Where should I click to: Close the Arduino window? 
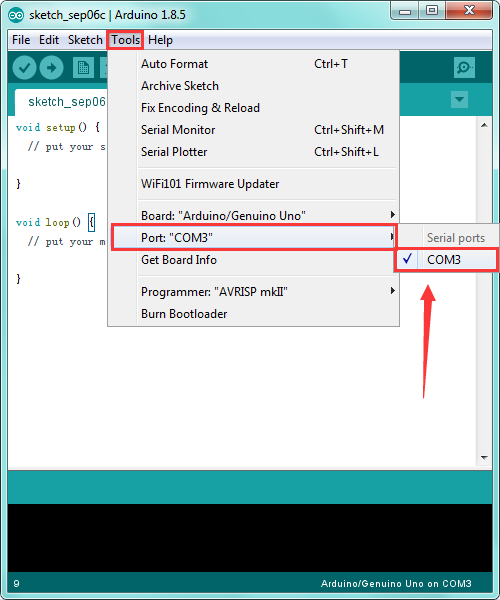point(469,11)
